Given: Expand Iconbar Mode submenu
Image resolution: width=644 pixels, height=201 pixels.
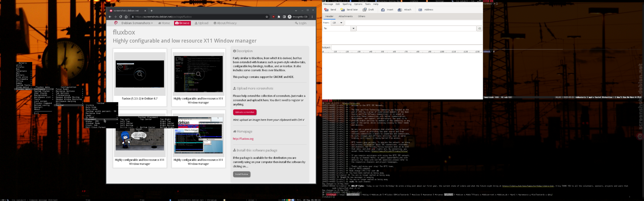Looking at the screenshot, I should (101, 123).
